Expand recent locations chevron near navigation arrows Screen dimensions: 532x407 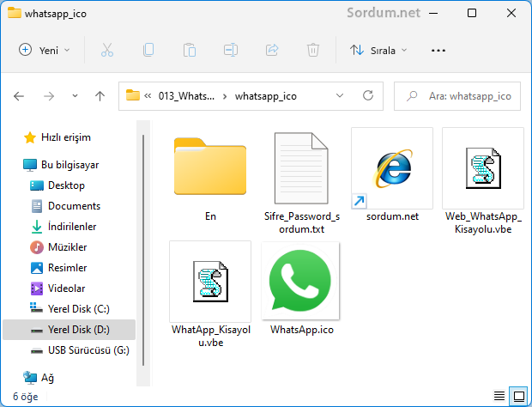click(x=75, y=96)
